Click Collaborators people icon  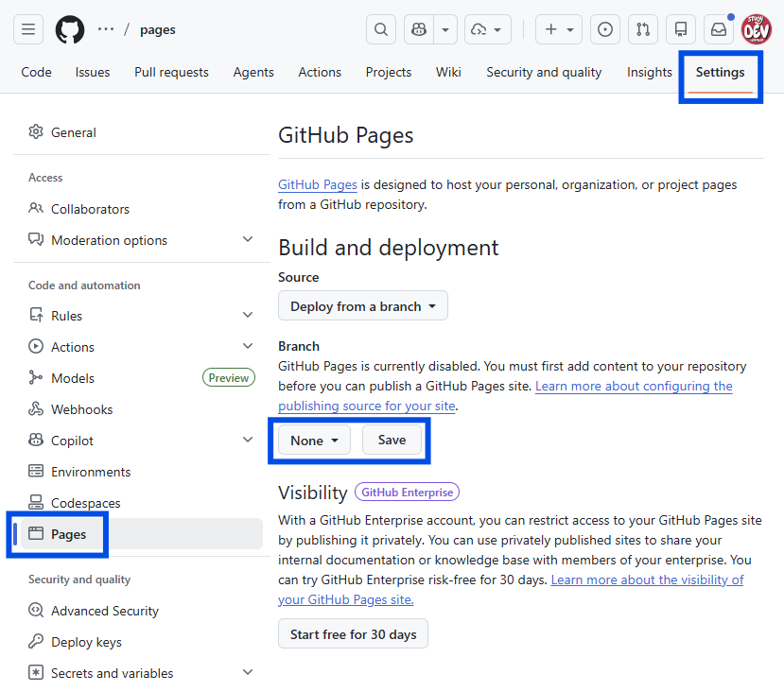(36, 208)
